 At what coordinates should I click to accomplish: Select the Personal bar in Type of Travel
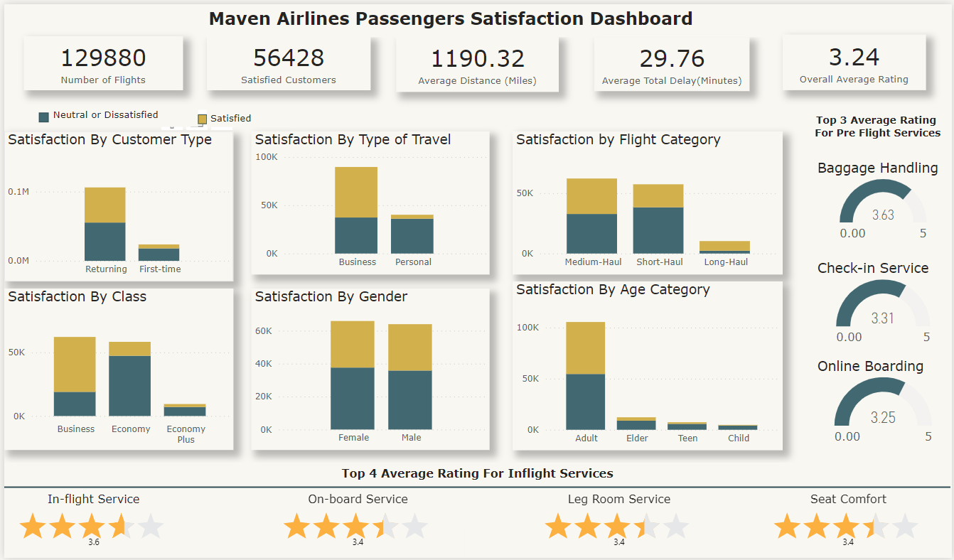[412, 235]
